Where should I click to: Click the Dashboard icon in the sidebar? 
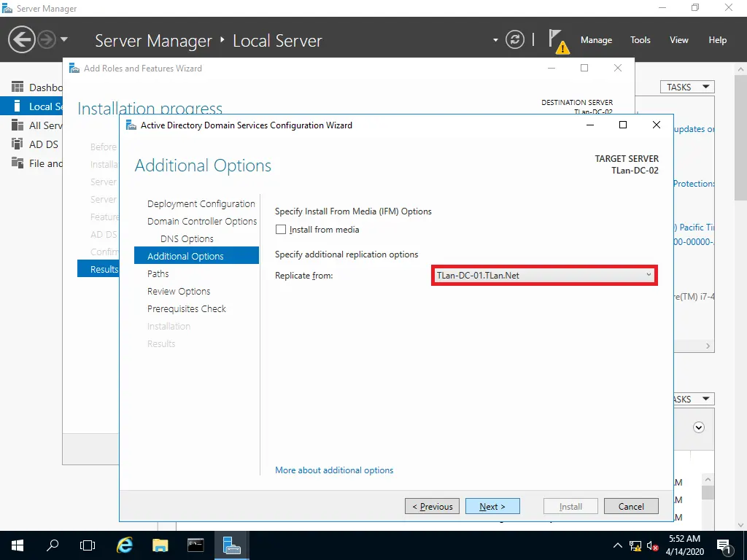[x=18, y=87]
